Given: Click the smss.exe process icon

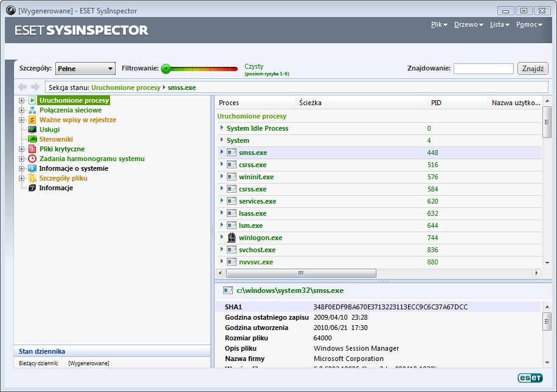Looking at the screenshot, I should click(x=232, y=153).
